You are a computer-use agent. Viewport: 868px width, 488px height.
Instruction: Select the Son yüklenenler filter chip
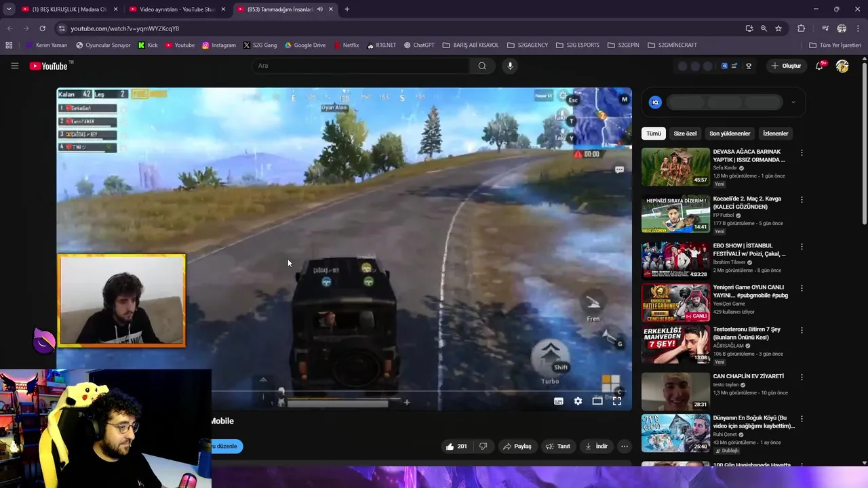730,134
